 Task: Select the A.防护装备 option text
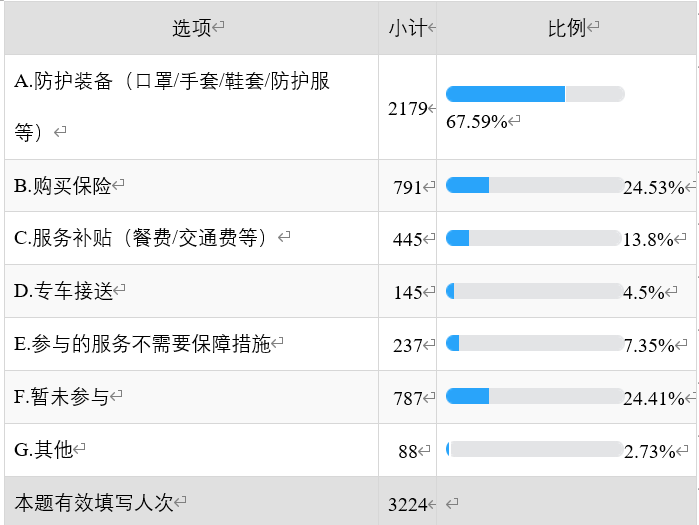click(x=172, y=107)
